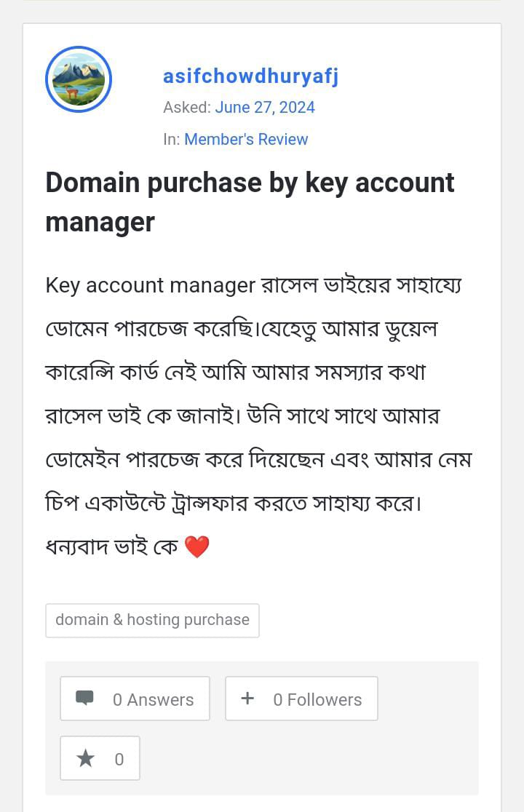Select the "domain & hosting purchase" tag
This screenshot has height=812, width=524.
click(152, 620)
